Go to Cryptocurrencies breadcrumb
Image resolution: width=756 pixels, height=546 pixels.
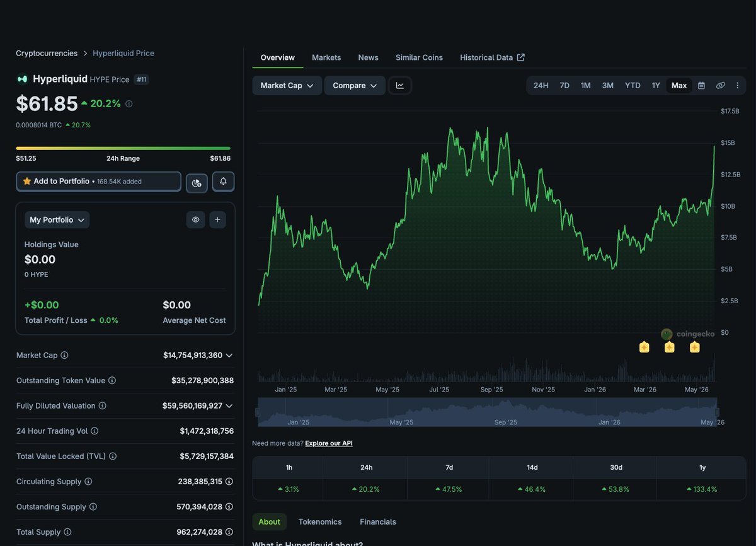(x=47, y=54)
